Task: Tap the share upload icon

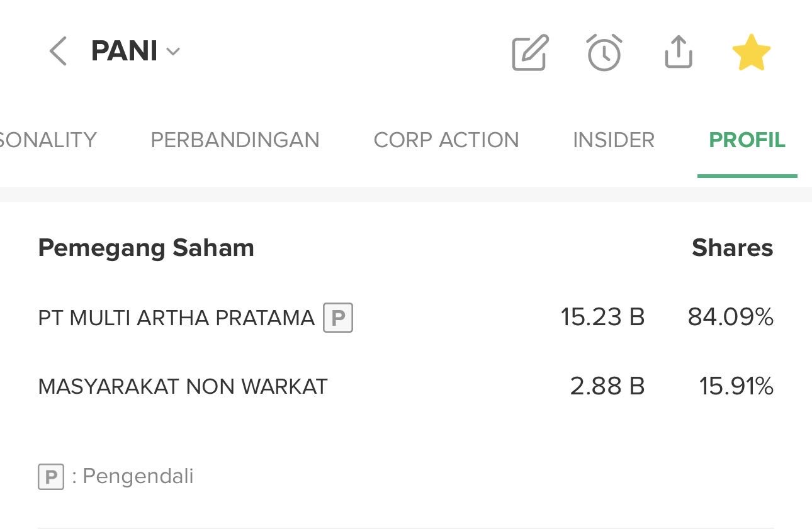Action: click(x=679, y=53)
